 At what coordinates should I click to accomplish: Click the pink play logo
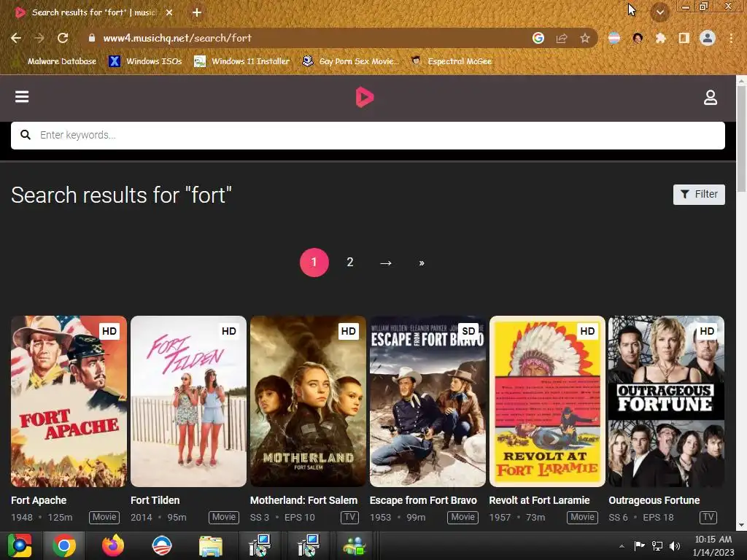coord(365,97)
